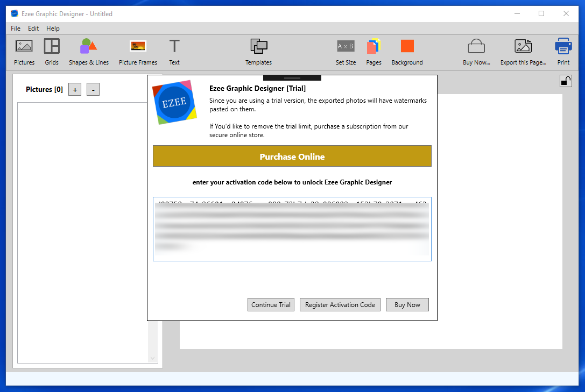Image resolution: width=585 pixels, height=392 pixels.
Task: Select the Text tool
Action: (x=174, y=46)
